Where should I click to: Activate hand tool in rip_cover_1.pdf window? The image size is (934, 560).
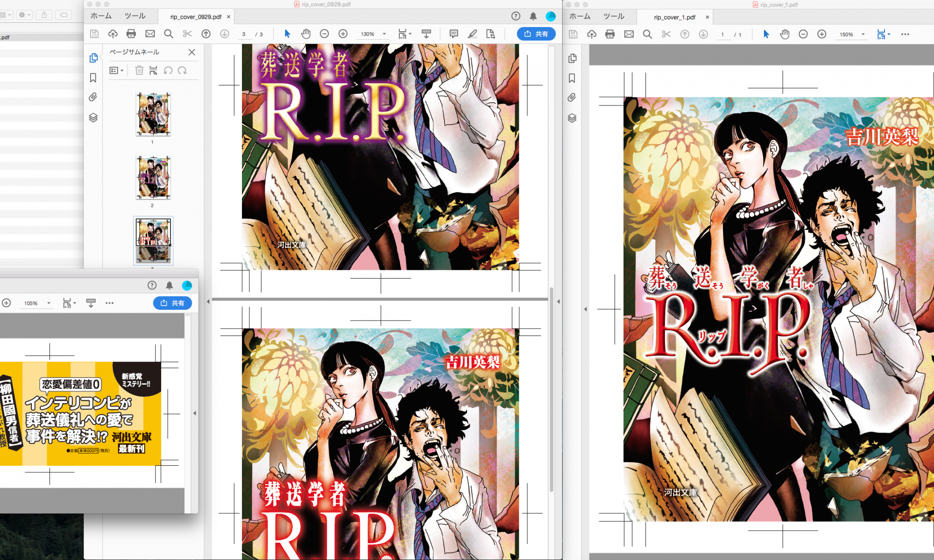pos(785,34)
